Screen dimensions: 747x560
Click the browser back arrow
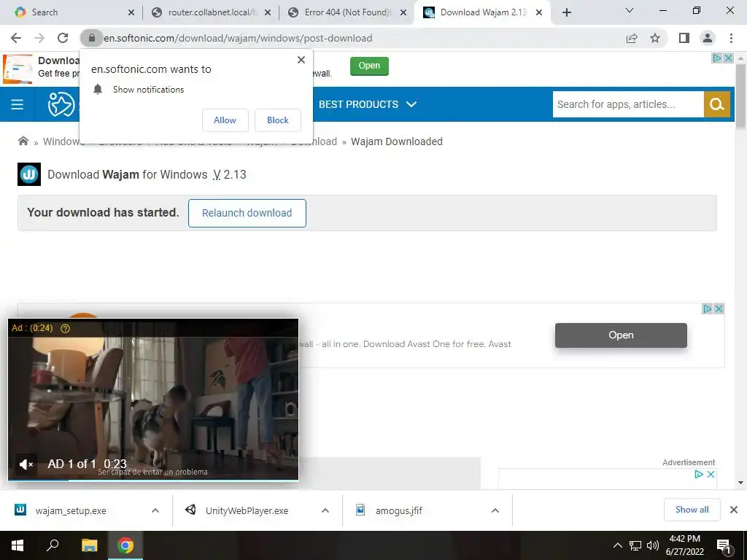pos(16,38)
